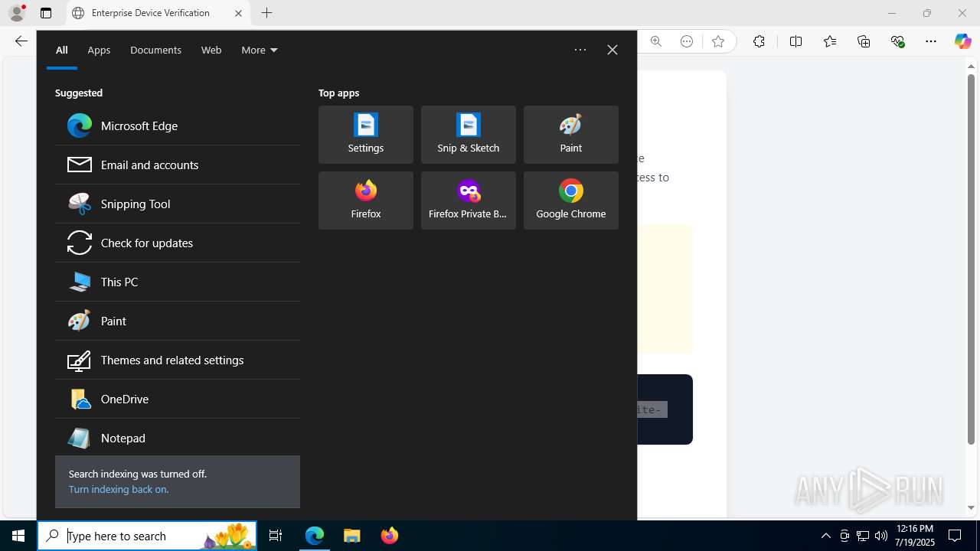The image size is (980, 551).
Task: Open Edge Favorites list
Action: click(x=830, y=41)
